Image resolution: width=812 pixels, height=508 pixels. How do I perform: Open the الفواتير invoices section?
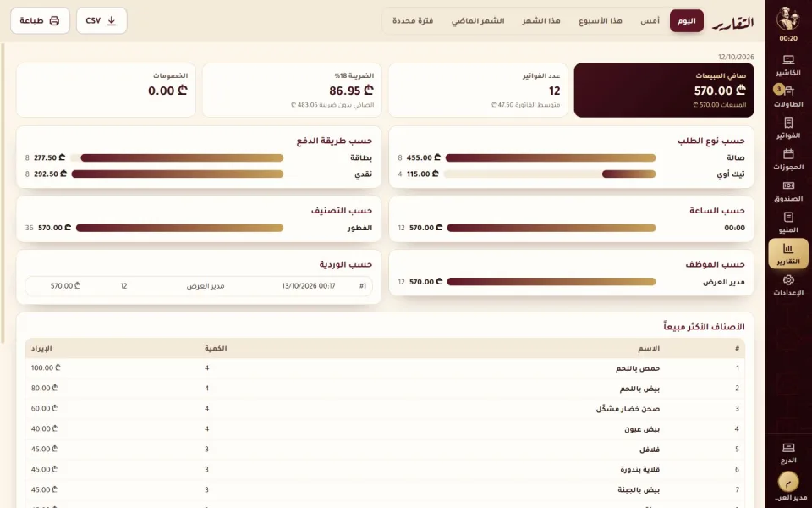pyautogui.click(x=788, y=128)
